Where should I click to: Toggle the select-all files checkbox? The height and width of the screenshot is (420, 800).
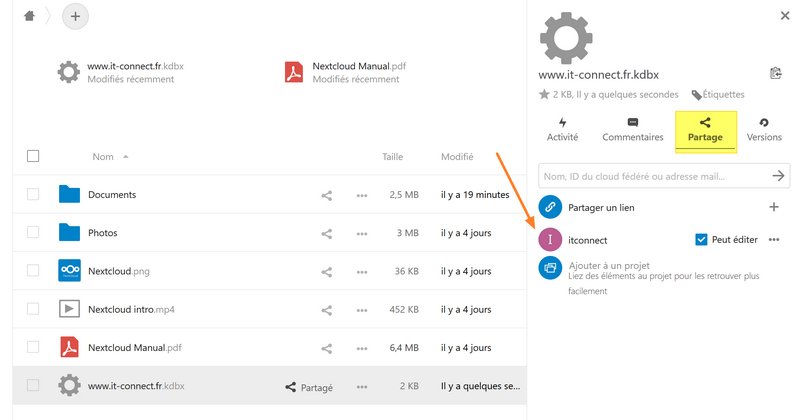pyautogui.click(x=33, y=156)
